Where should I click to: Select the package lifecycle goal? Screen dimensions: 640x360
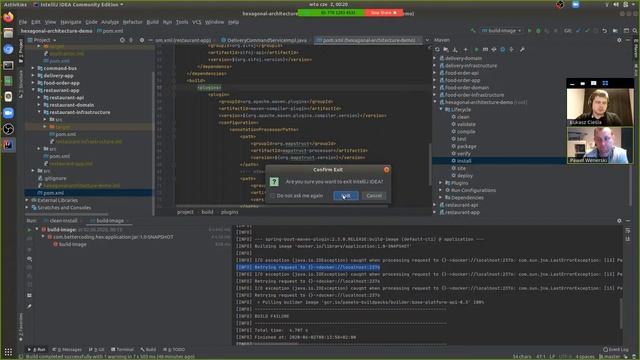click(x=467, y=146)
